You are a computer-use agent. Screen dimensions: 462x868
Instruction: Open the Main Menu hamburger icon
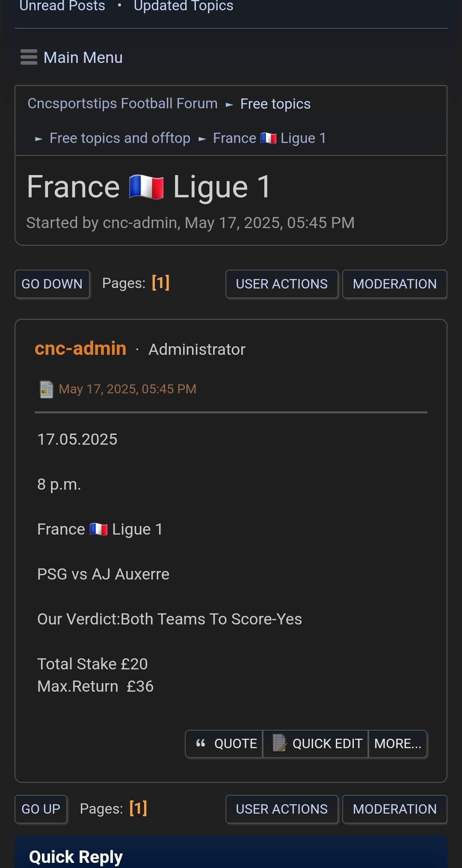pos(29,57)
